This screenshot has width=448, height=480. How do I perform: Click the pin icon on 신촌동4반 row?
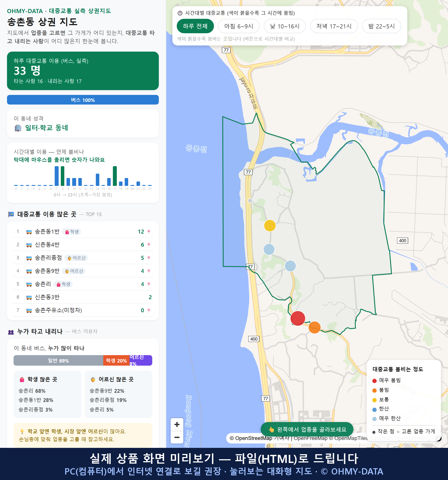pyautogui.click(x=149, y=245)
